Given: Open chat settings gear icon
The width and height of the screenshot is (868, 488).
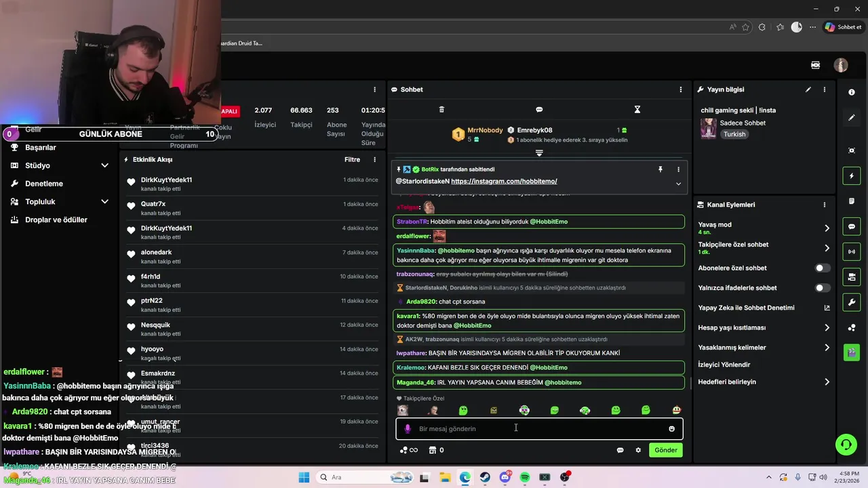Looking at the screenshot, I should (x=638, y=450).
